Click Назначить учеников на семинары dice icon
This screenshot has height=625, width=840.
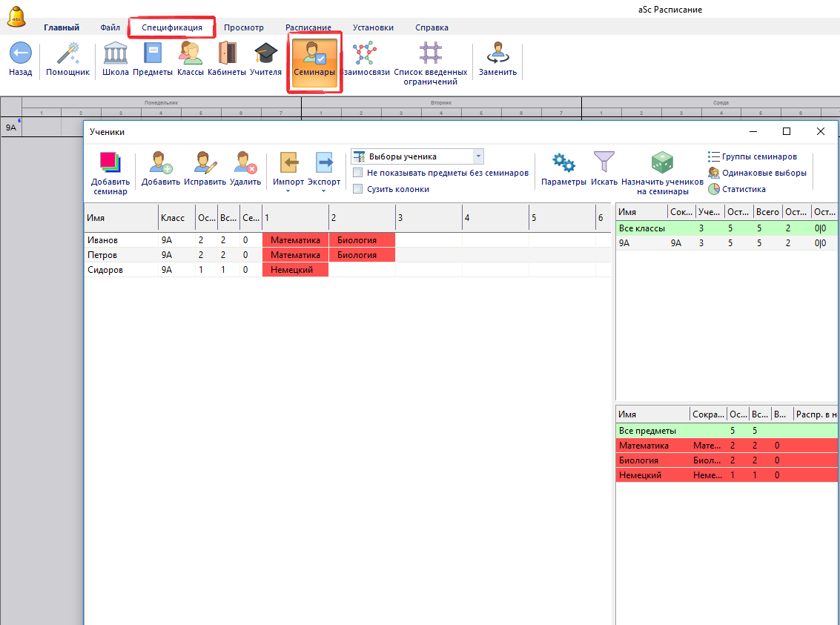pos(661,164)
